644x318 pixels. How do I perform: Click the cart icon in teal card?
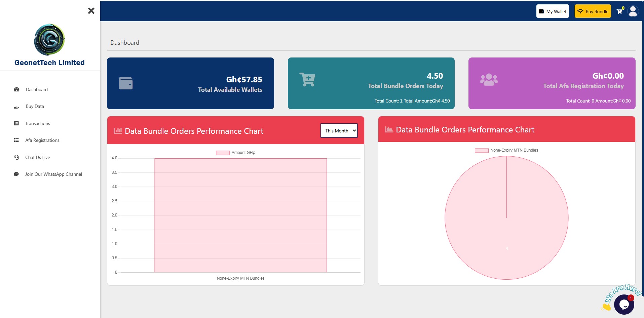[307, 80]
